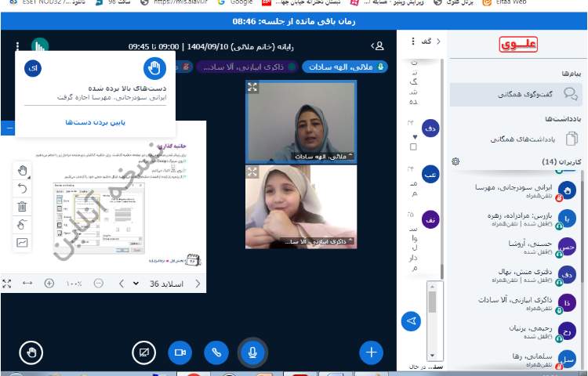Select user رحیمی، پرنیان in the users list
The height and width of the screenshot is (376, 588).
(x=517, y=331)
